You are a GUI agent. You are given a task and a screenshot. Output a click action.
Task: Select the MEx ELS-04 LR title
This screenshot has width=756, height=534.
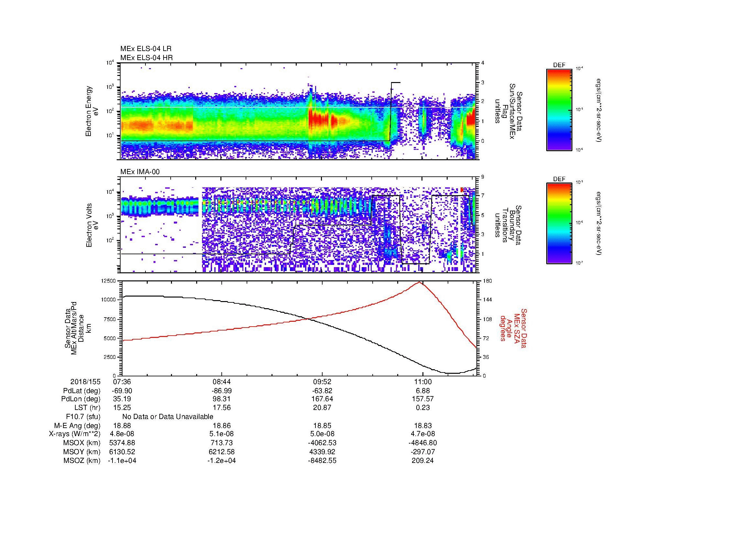pos(146,49)
